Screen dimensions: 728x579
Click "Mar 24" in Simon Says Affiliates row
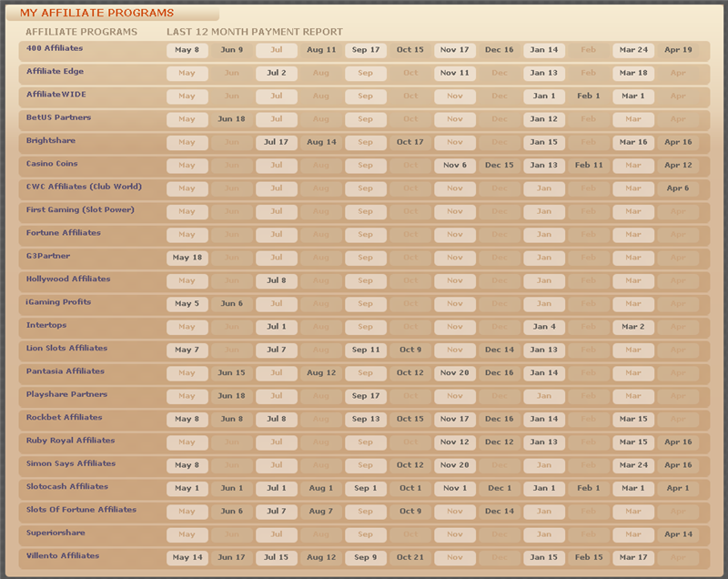click(633, 465)
